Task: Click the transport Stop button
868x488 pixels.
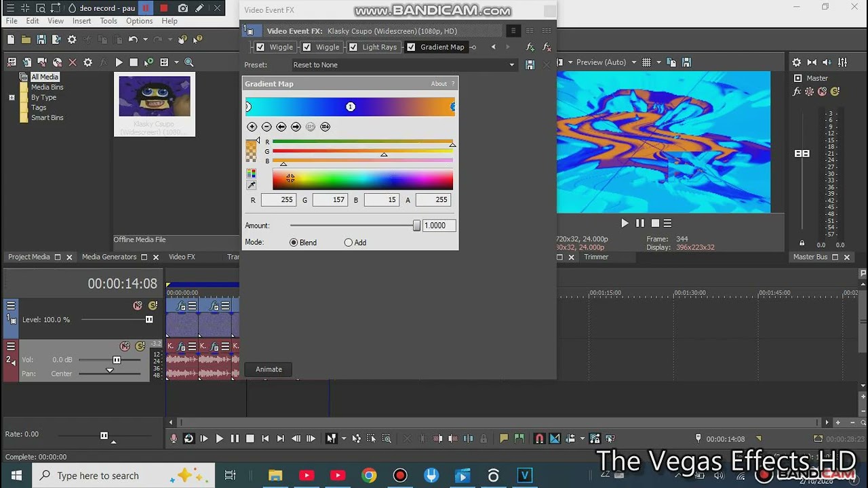Action: 250,439
